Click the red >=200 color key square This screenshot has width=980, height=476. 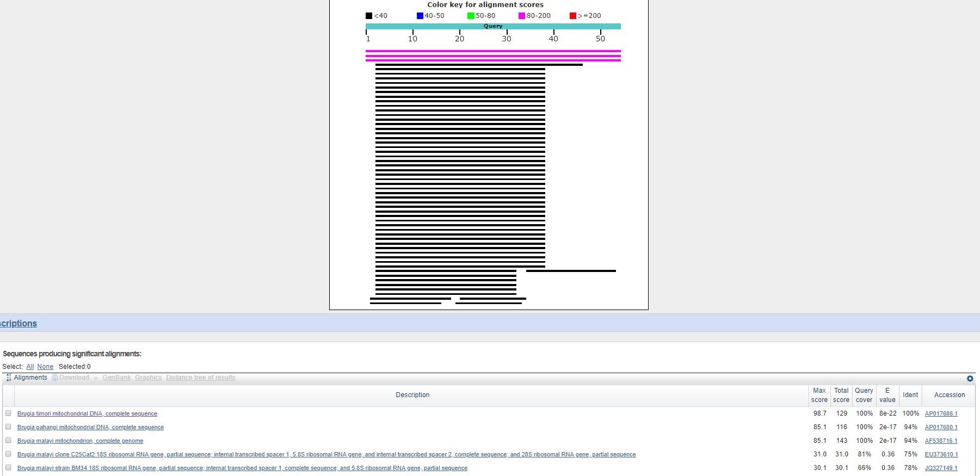point(573,16)
